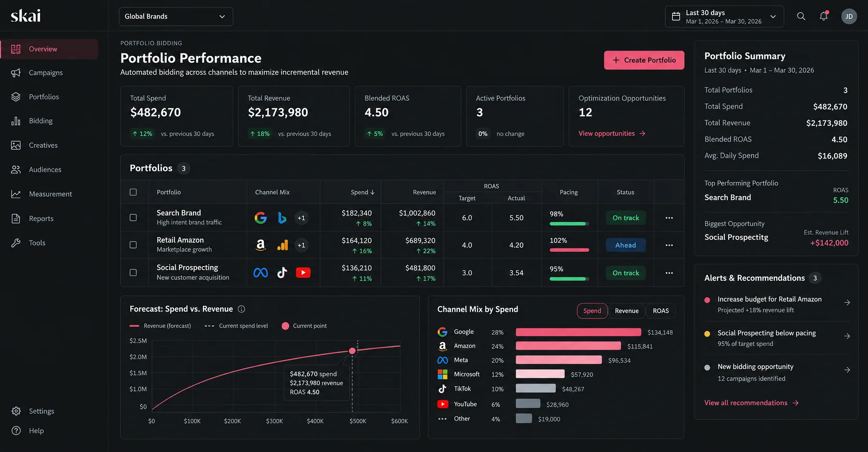Open more options for Social Prospecting row
The height and width of the screenshot is (452, 868).
tap(669, 273)
